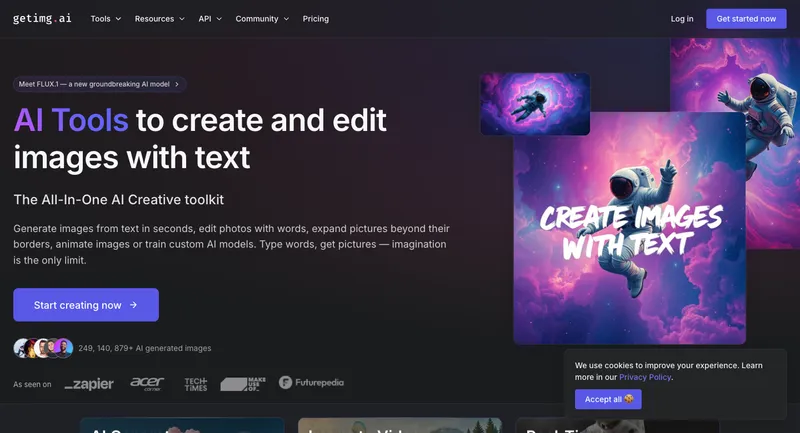Go to the Pricing page
This screenshot has width=800, height=433.
(315, 19)
